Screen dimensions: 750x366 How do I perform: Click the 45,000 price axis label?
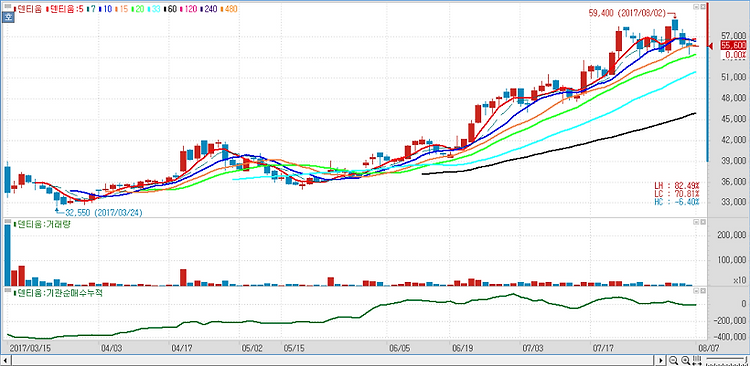point(733,119)
